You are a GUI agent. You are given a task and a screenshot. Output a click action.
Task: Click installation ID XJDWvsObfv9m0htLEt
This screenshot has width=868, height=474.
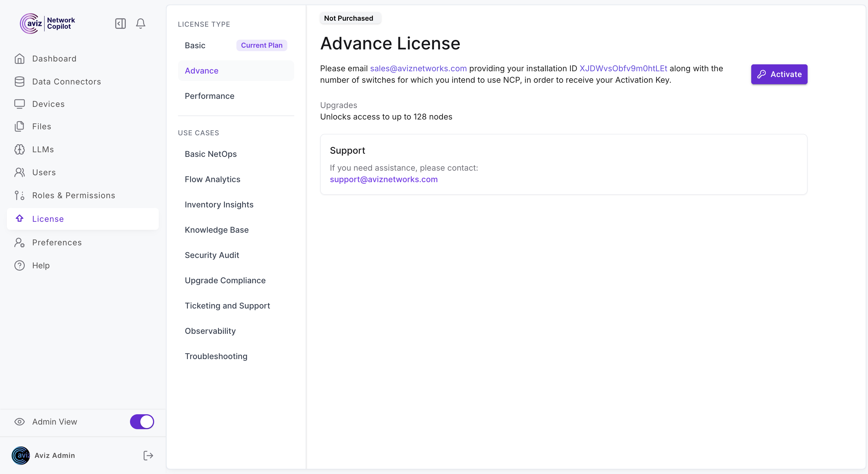[623, 68]
